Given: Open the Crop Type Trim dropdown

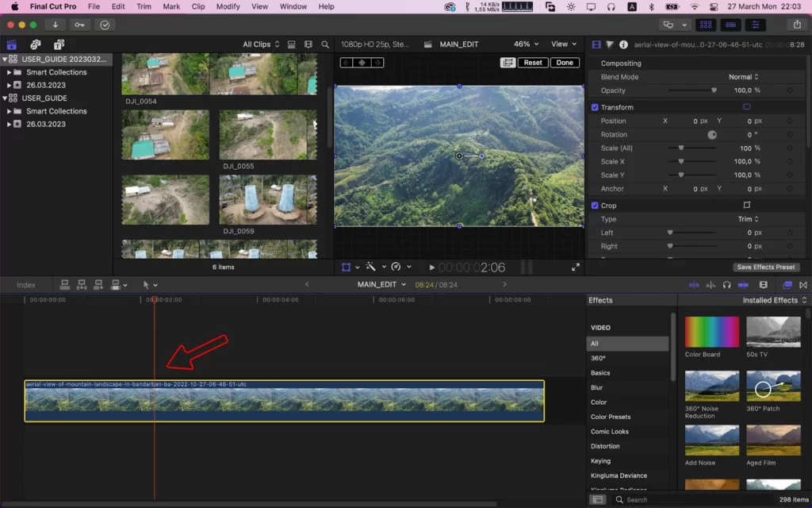Looking at the screenshot, I should point(748,219).
